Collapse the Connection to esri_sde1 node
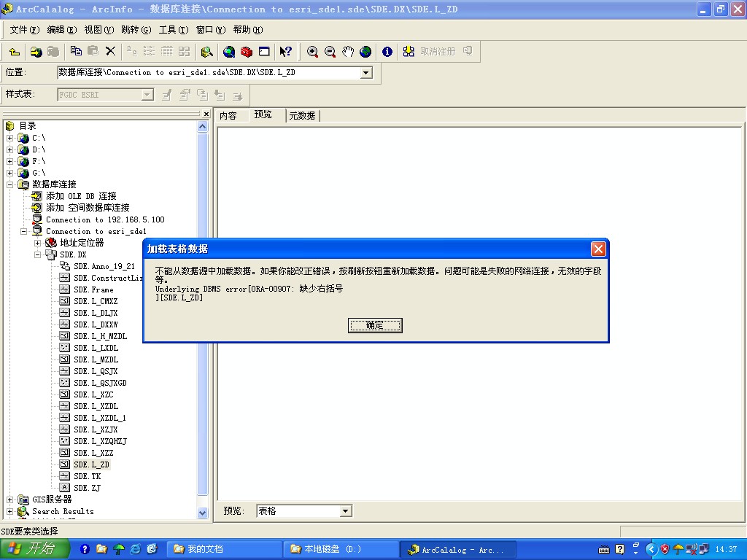This screenshot has height=560, width=747. pyautogui.click(x=23, y=231)
